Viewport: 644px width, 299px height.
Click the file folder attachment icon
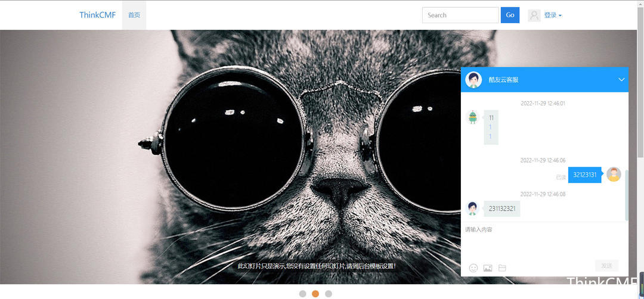coord(502,268)
